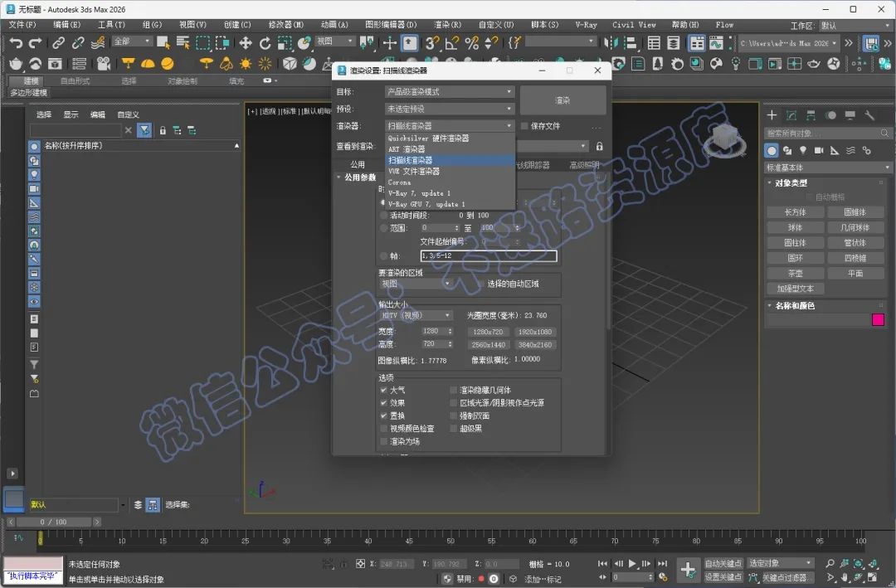Click the scene explorer lock icon

(163, 131)
